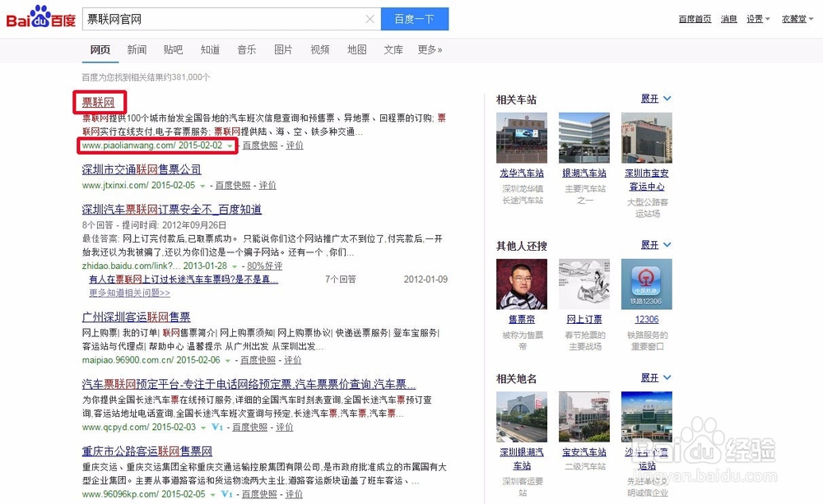Screen dimensions: 823x504
Task: Open the 龙华汽车站 text link
Action: (x=522, y=173)
